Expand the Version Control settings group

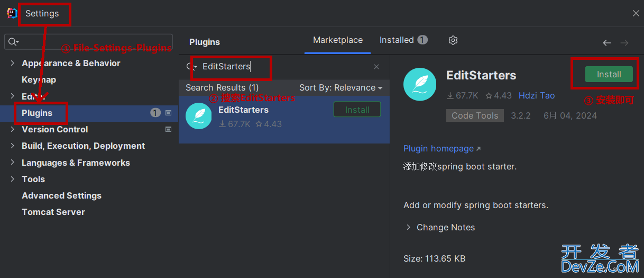coord(12,129)
